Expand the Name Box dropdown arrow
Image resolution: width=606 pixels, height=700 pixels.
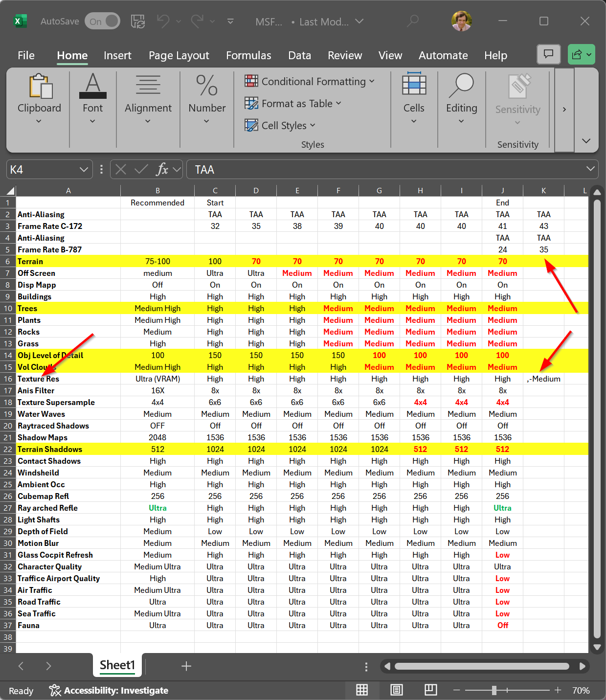click(x=84, y=169)
